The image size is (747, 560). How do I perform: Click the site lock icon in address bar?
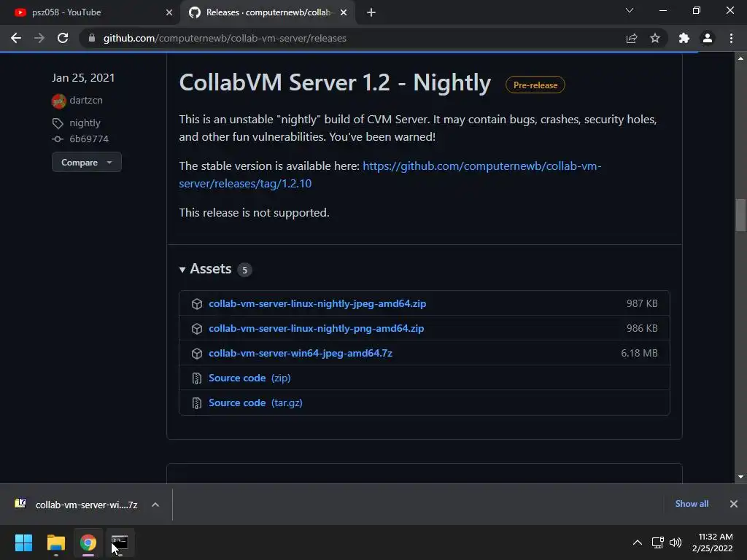(92, 38)
